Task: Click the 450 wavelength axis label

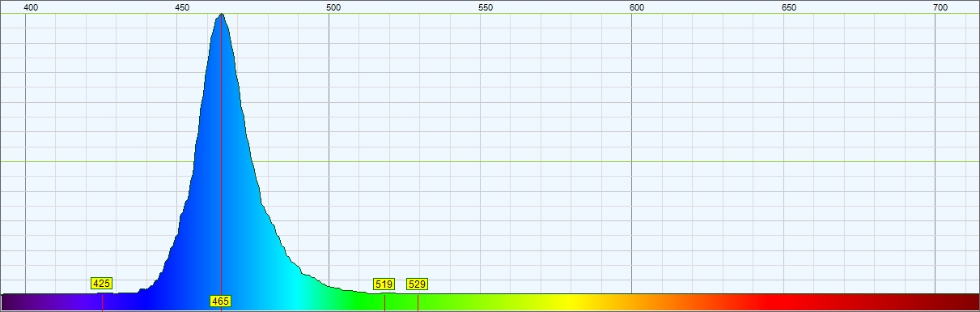Action: click(x=182, y=7)
